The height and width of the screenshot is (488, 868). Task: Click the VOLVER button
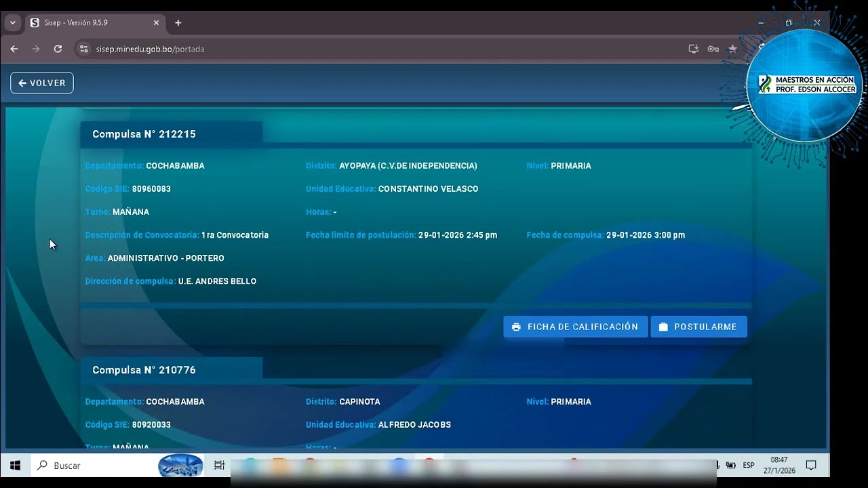point(42,83)
